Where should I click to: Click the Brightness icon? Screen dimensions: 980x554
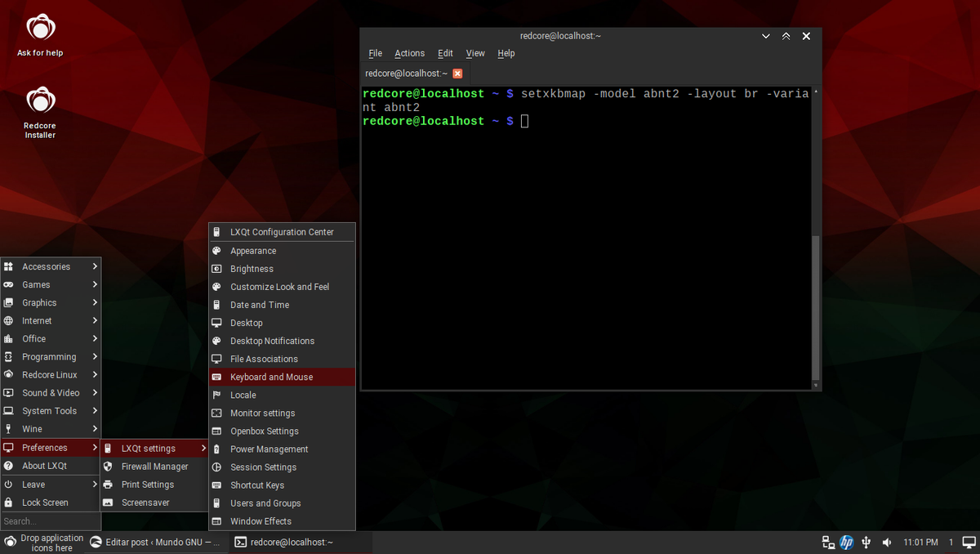(x=216, y=269)
